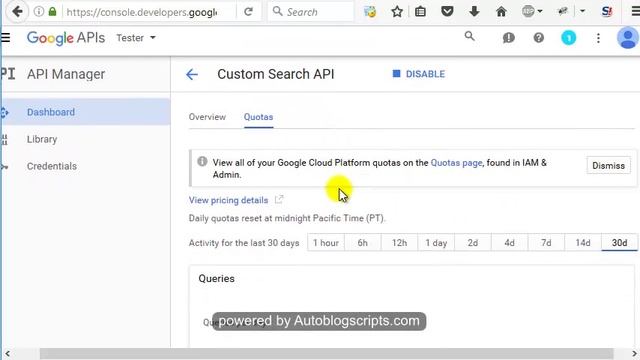Open the Google APIs navigation menu
The image size is (640, 360).
click(5, 38)
